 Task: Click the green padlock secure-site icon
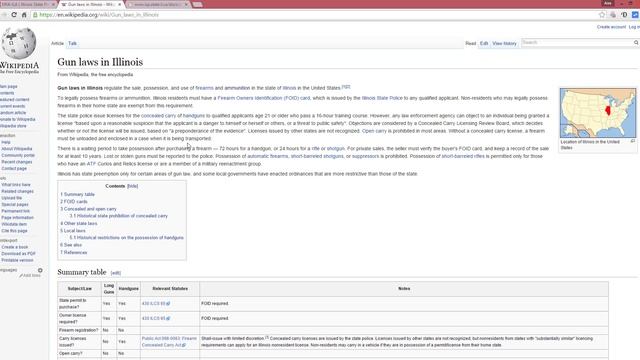[35, 15]
